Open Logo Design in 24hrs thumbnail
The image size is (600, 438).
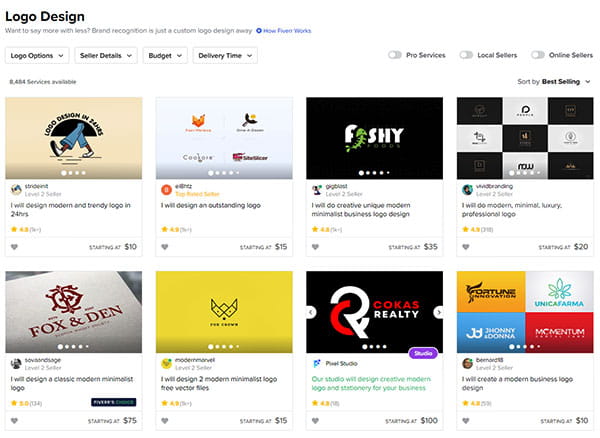(73, 138)
